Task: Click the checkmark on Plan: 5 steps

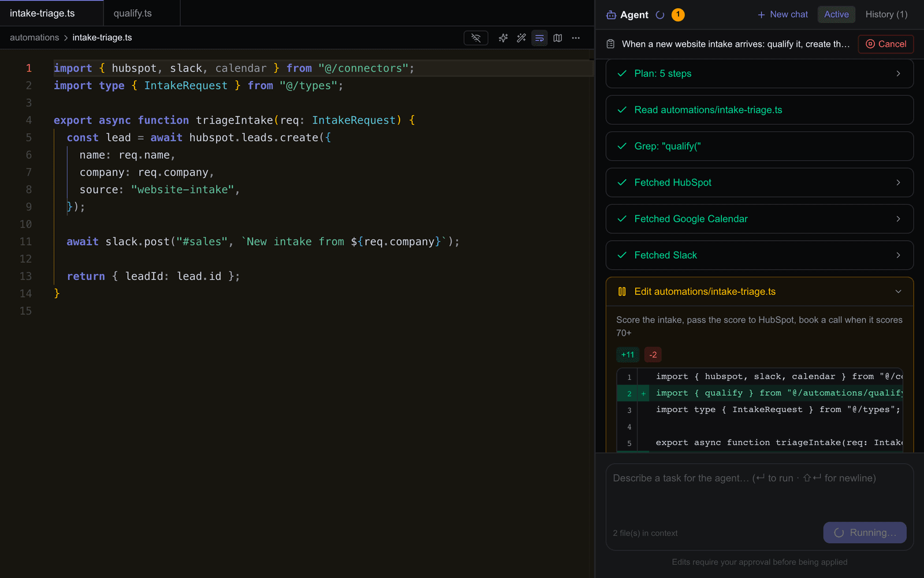Action: (622, 73)
